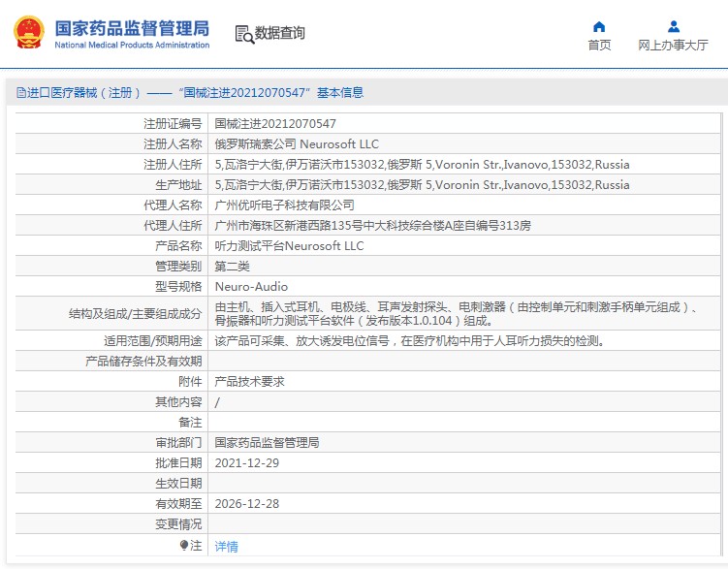Click attachment value 产品技术要求
This screenshot has width=728, height=569.
(249, 382)
